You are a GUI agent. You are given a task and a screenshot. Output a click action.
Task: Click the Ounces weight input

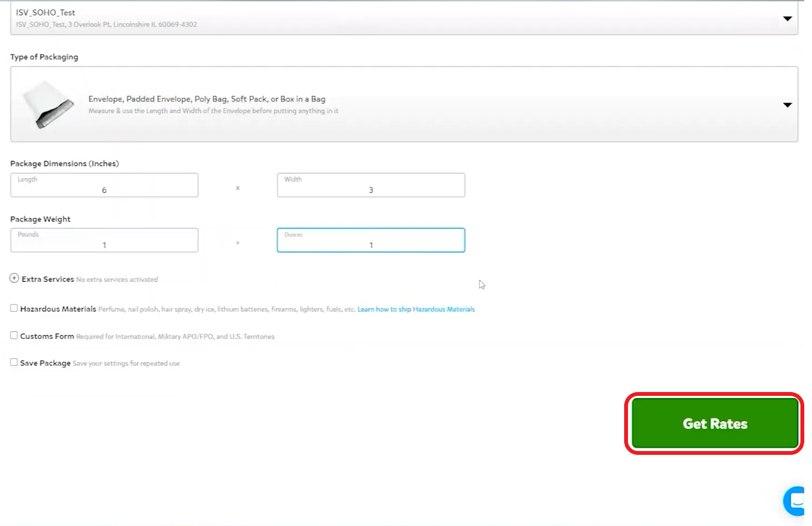[371, 241]
